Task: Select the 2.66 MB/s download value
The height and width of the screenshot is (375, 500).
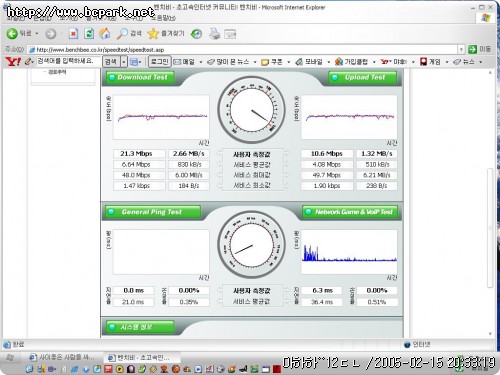Action: (x=189, y=154)
